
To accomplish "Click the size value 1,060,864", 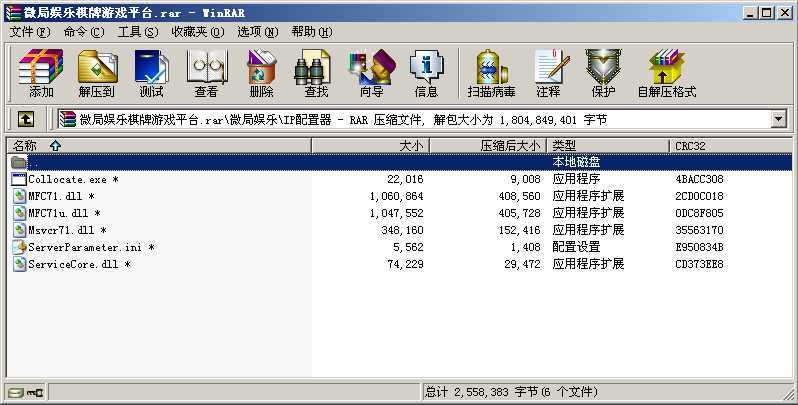I will click(x=396, y=196).
